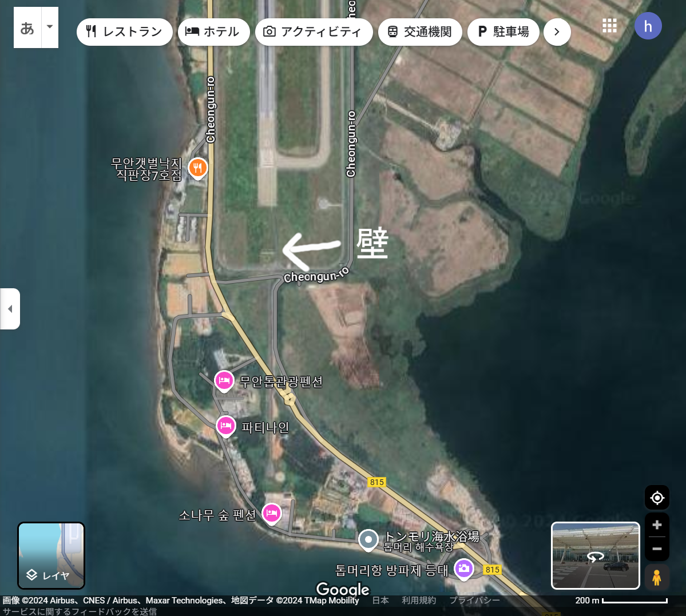Click the 무안톱관광펜션 hotel pin
The width and height of the screenshot is (686, 616).
(x=224, y=381)
